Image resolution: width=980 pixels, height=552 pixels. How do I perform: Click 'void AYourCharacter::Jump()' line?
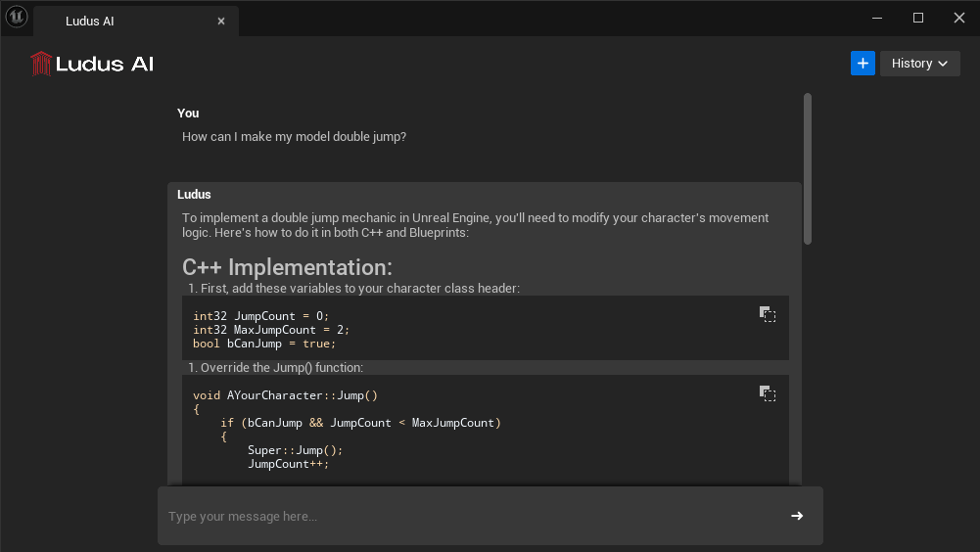pos(285,395)
